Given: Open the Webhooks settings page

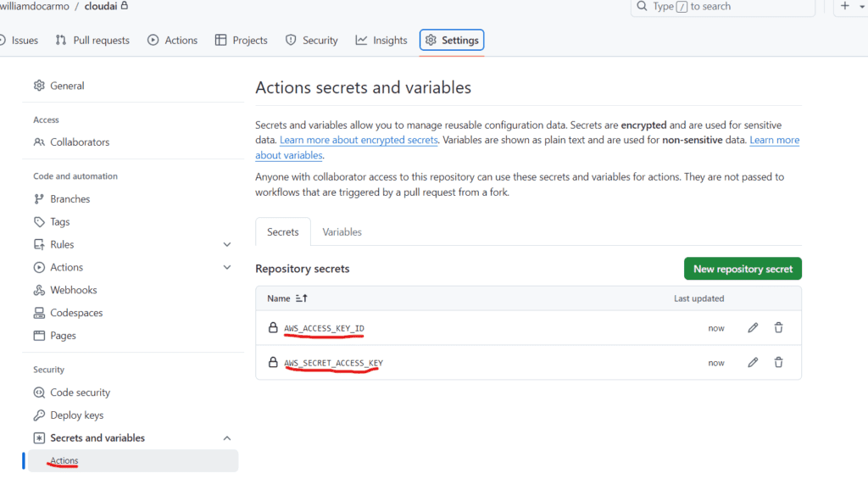Looking at the screenshot, I should pyautogui.click(x=73, y=290).
